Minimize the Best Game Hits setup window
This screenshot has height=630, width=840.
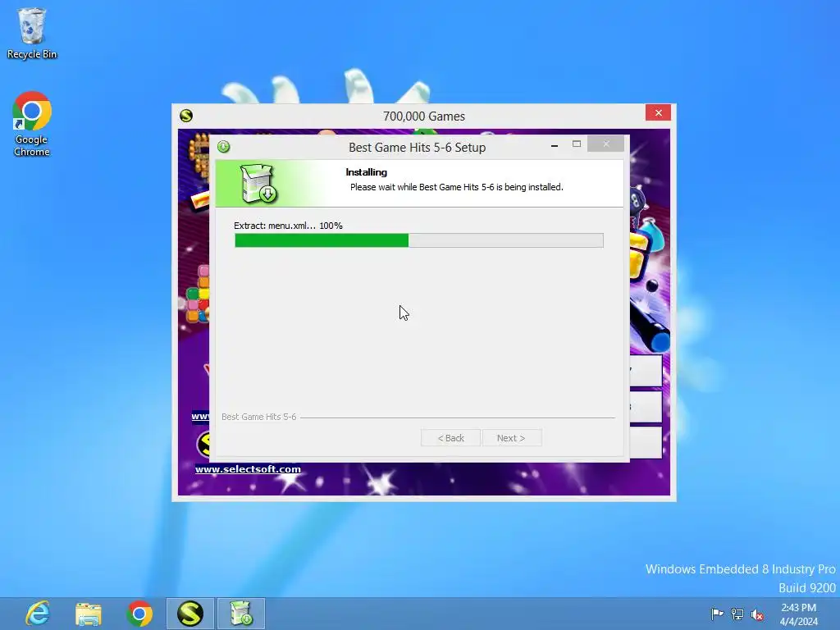pyautogui.click(x=555, y=144)
